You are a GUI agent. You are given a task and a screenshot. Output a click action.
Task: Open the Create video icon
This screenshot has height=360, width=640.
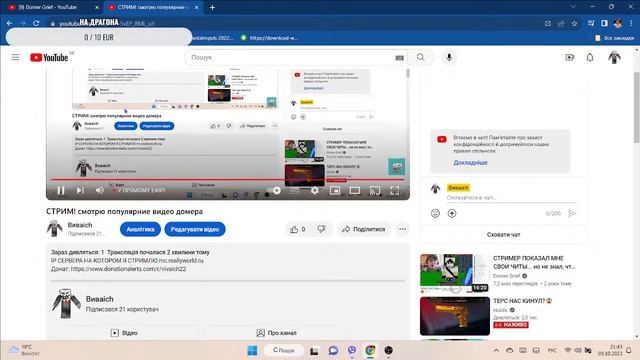[x=569, y=58]
